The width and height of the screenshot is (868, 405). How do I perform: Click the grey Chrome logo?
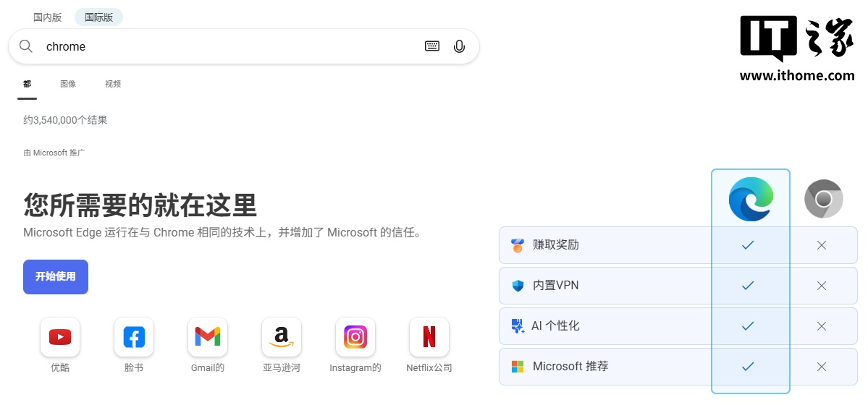click(823, 199)
